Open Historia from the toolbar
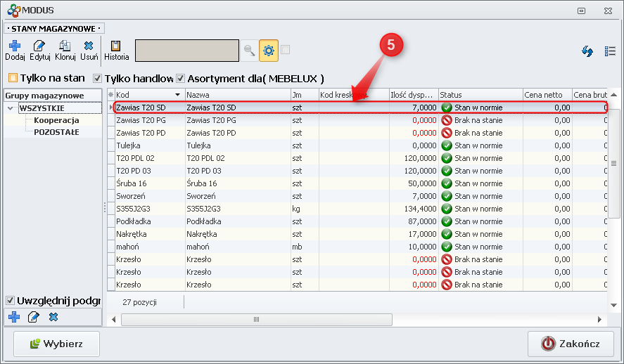The height and width of the screenshot is (364, 624). (x=116, y=51)
